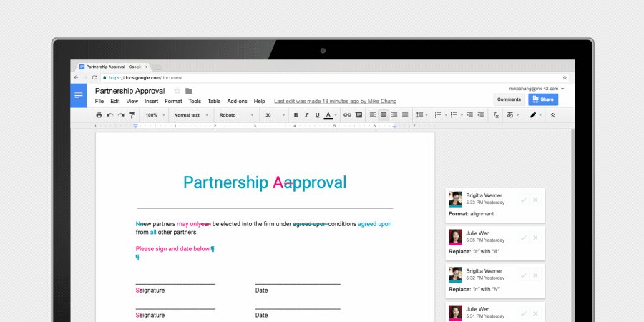Accept Brigitta Werner's Format alignment suggestion
This screenshot has width=644, height=322.
[x=523, y=200]
